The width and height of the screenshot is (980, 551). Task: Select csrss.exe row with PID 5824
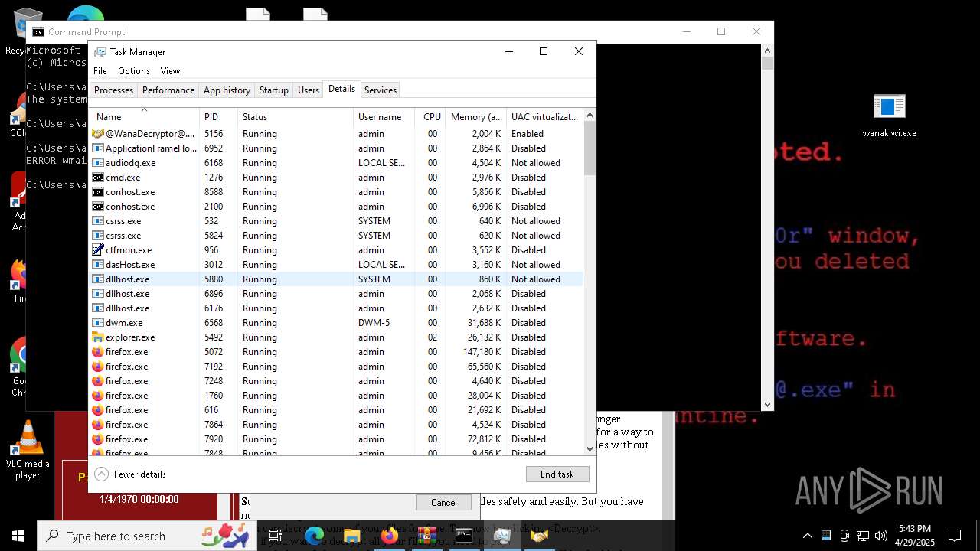[x=336, y=236]
